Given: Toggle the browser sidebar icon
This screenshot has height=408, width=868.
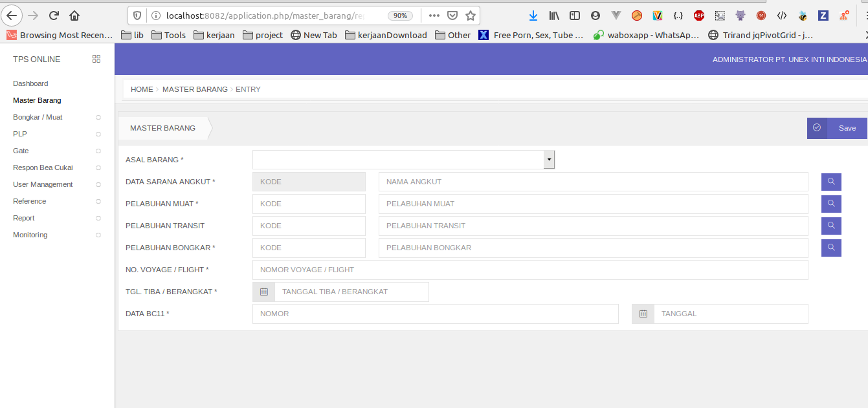Looking at the screenshot, I should coord(575,16).
